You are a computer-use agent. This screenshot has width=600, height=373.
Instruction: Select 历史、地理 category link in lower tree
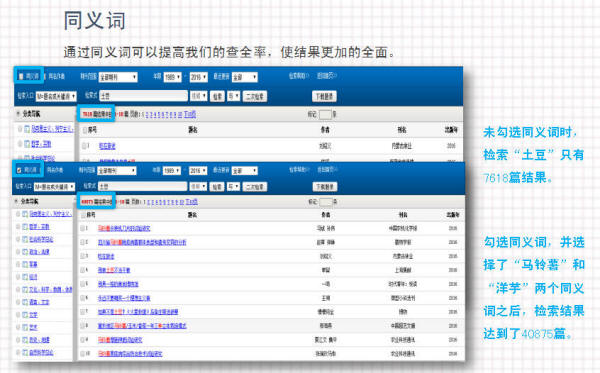click(39, 340)
